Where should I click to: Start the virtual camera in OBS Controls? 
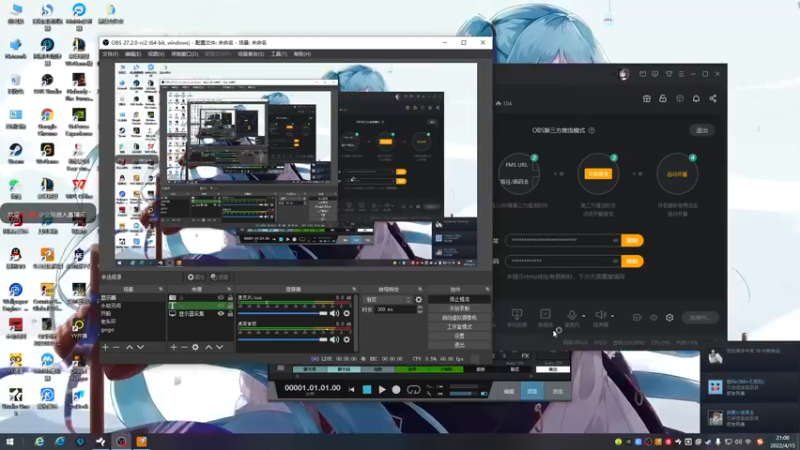click(459, 318)
